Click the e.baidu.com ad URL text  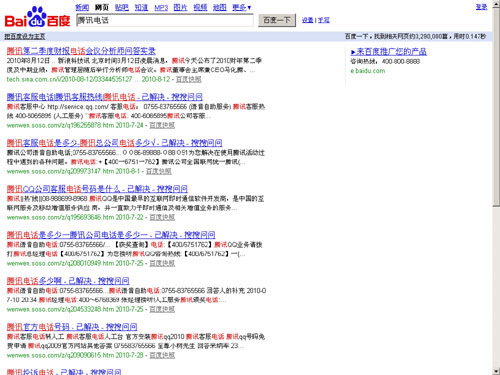click(368, 71)
